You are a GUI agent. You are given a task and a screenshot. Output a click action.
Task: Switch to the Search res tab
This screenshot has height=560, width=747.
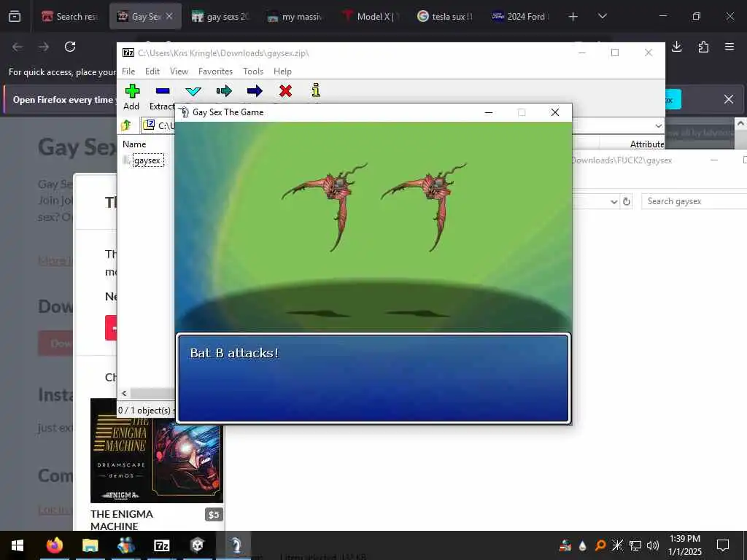point(70,16)
